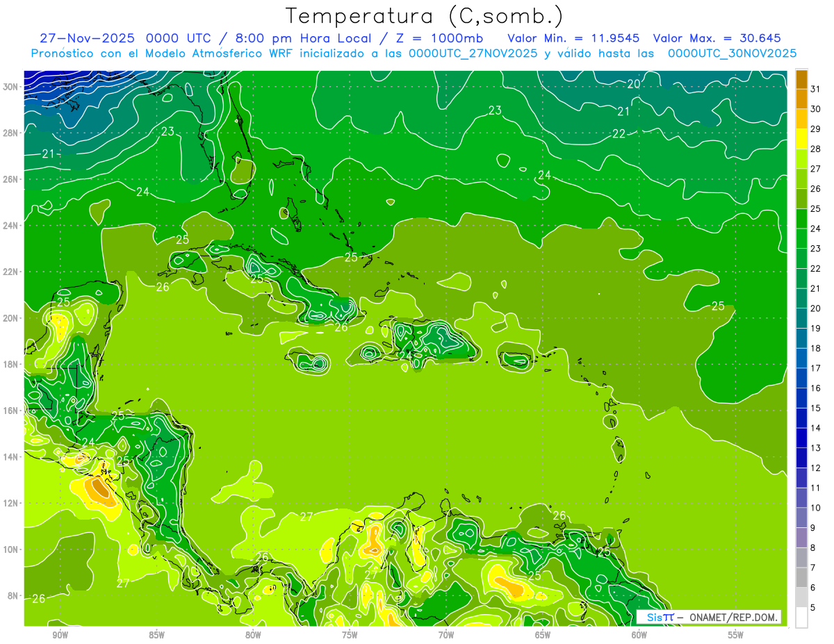
Task: Click the 75W longitude axis label
Action: (x=350, y=635)
